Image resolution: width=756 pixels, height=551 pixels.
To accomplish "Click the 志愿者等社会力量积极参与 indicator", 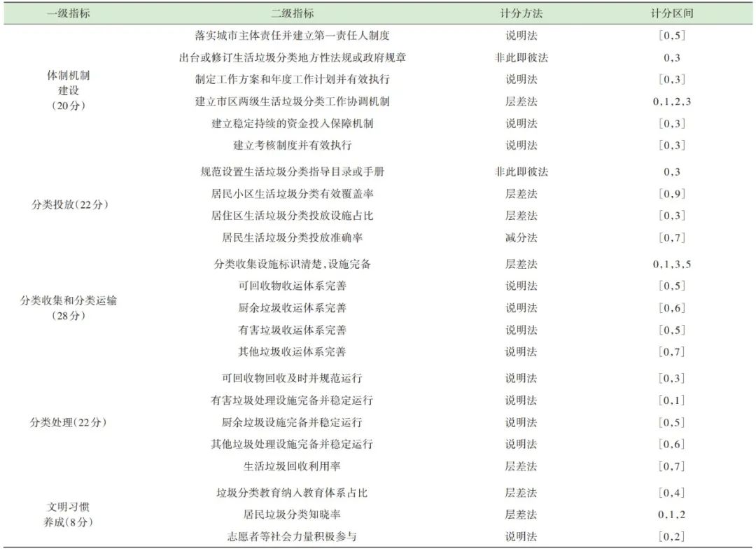I will [292, 537].
